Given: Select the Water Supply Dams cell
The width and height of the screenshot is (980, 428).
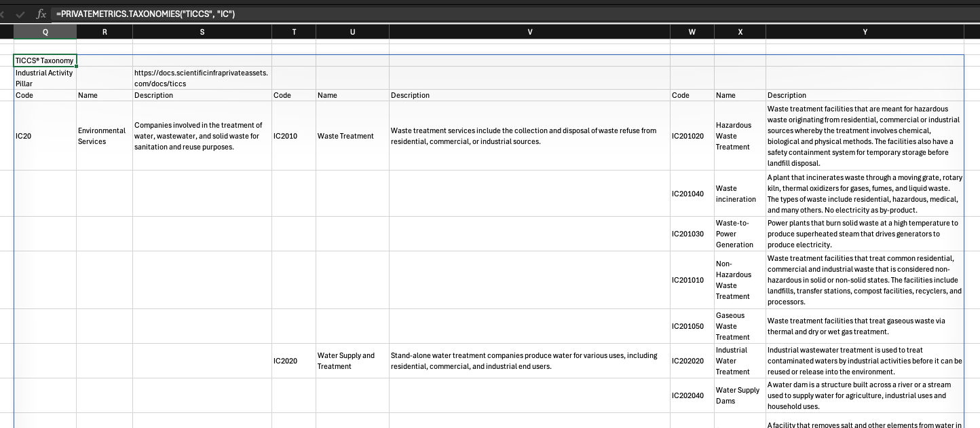Looking at the screenshot, I should (739, 395).
